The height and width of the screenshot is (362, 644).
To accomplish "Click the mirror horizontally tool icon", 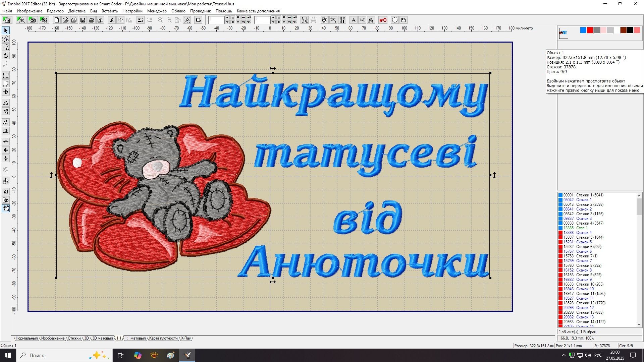I will tap(6, 103).
